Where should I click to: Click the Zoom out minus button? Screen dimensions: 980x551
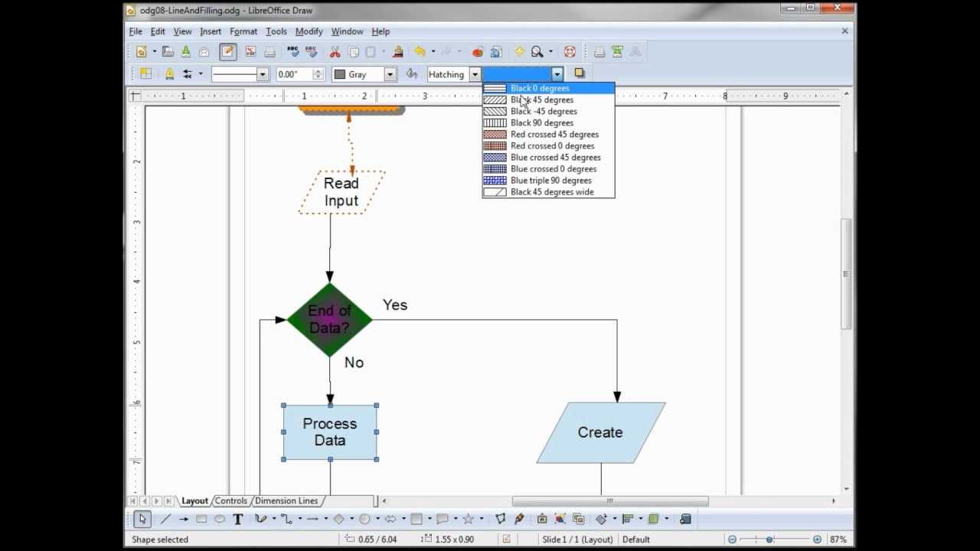(732, 540)
